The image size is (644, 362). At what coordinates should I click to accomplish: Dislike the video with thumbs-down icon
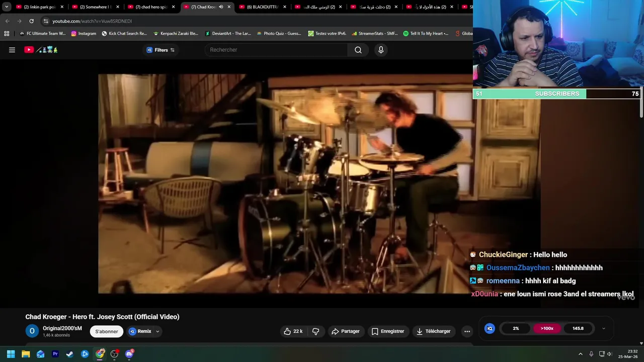316,331
